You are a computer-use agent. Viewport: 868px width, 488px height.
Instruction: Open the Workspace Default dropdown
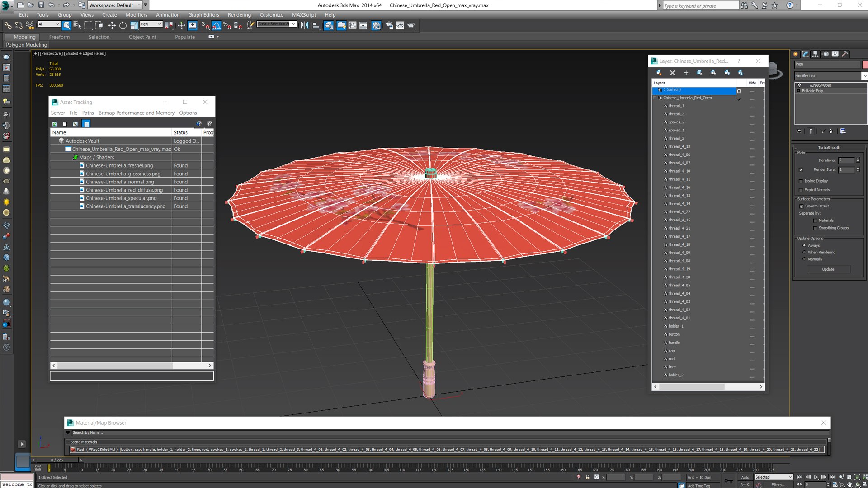(x=115, y=5)
